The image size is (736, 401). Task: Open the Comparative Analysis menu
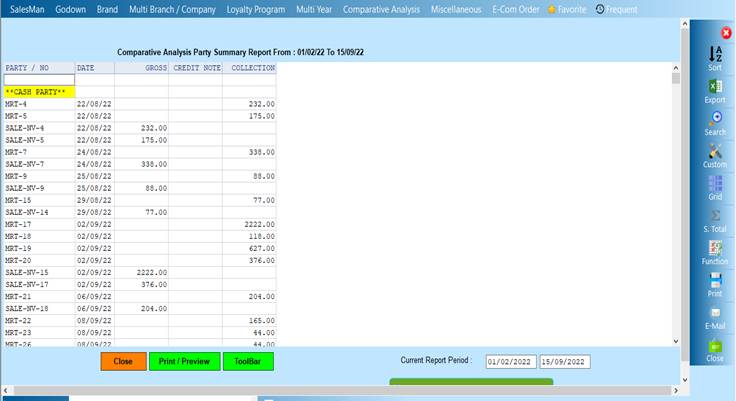tap(381, 9)
